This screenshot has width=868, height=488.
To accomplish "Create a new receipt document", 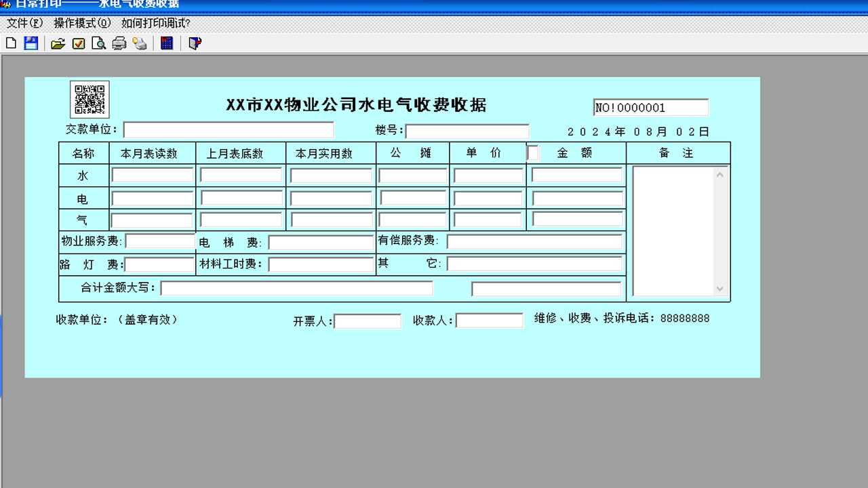I will pyautogui.click(x=12, y=43).
